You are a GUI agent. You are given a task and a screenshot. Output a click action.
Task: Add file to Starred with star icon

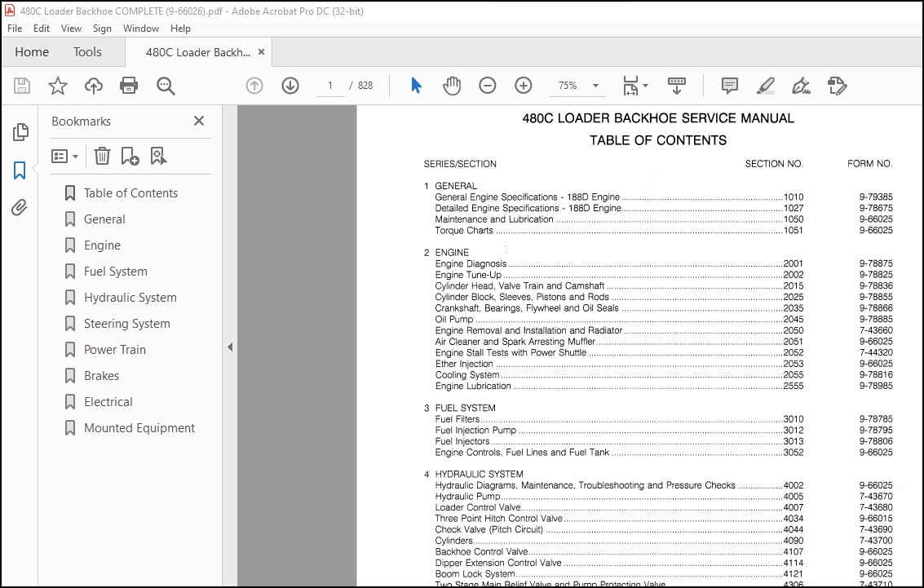tap(58, 86)
